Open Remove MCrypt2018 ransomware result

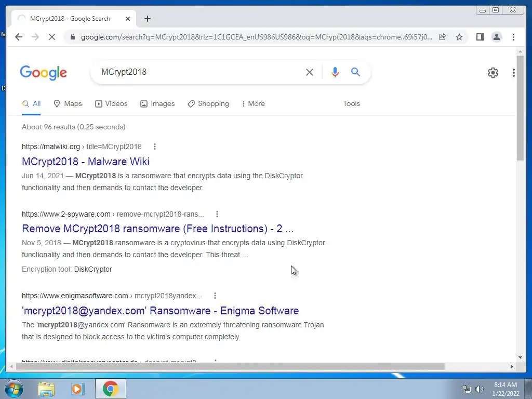pyautogui.click(x=158, y=229)
